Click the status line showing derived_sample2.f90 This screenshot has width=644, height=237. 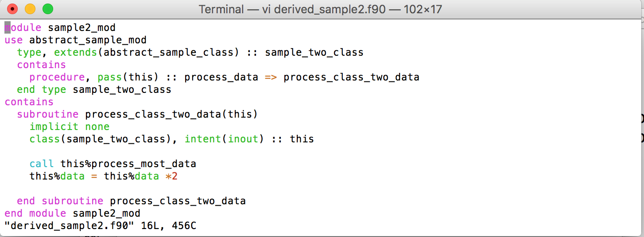101,226
